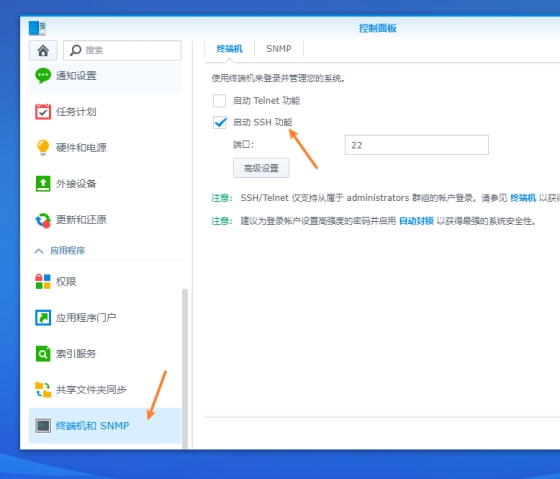Enable the 启动 Telnet 功能 checkbox

219,101
